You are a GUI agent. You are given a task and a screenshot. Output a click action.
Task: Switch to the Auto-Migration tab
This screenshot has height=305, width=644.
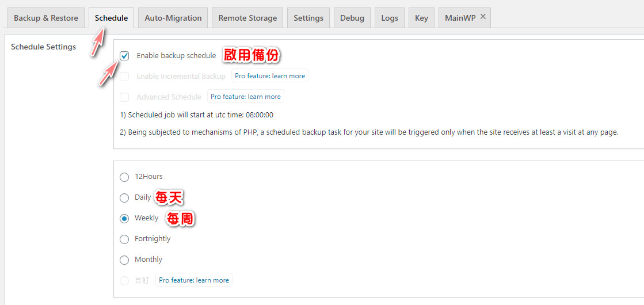(x=173, y=18)
